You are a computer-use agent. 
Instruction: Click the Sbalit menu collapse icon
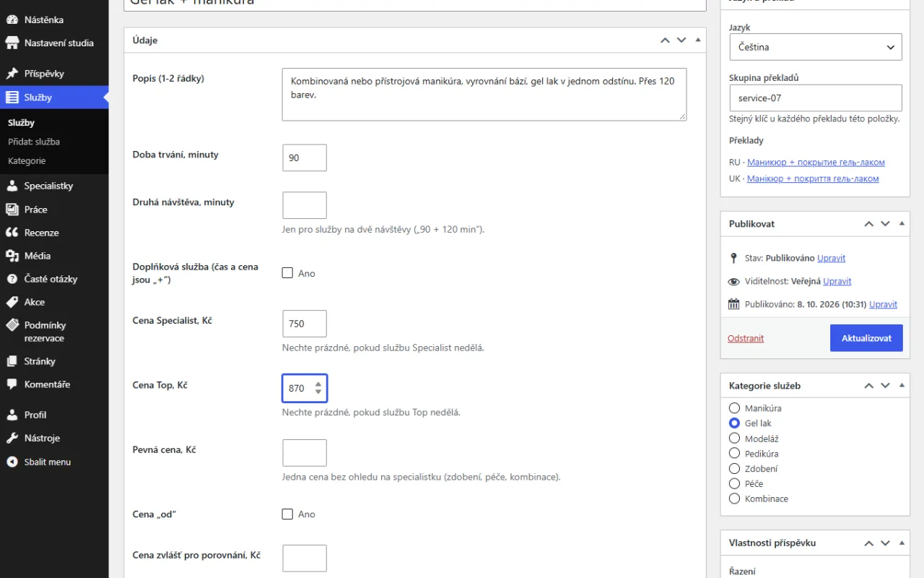[12, 462]
